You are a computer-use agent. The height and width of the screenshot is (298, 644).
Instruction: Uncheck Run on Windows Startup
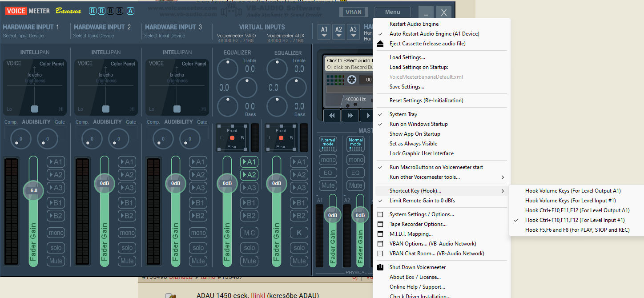[x=419, y=124]
